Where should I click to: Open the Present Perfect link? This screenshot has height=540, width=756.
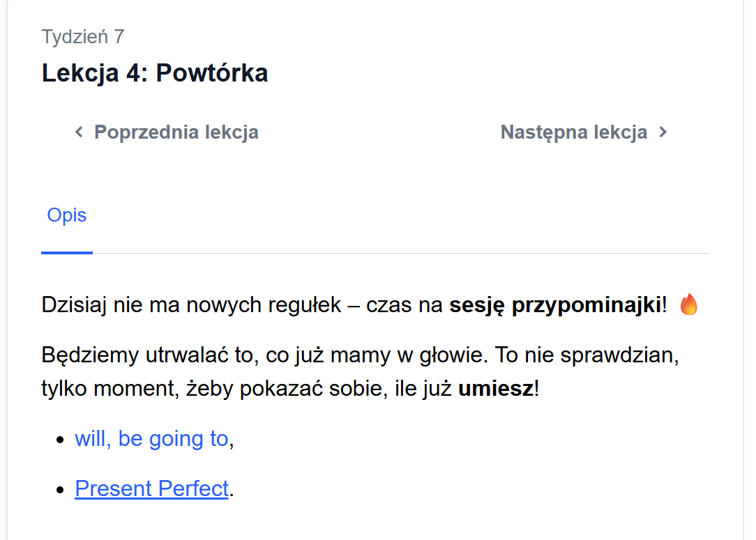151,488
